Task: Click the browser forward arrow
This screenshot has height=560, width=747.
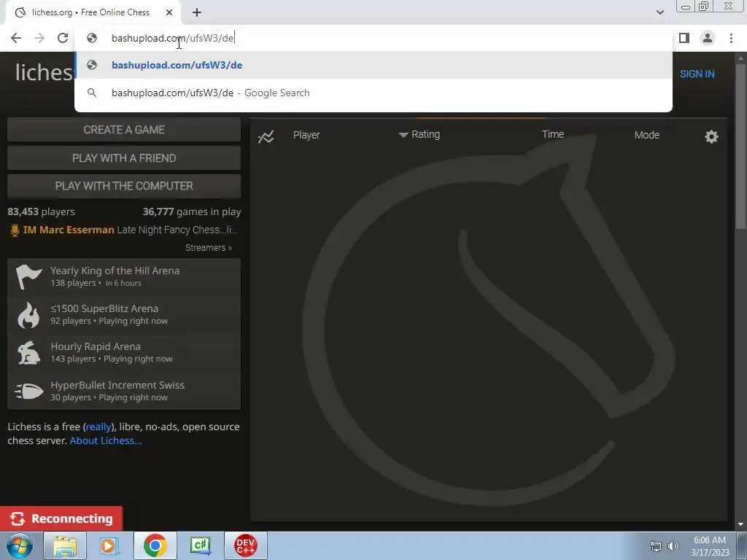Action: pos(39,38)
